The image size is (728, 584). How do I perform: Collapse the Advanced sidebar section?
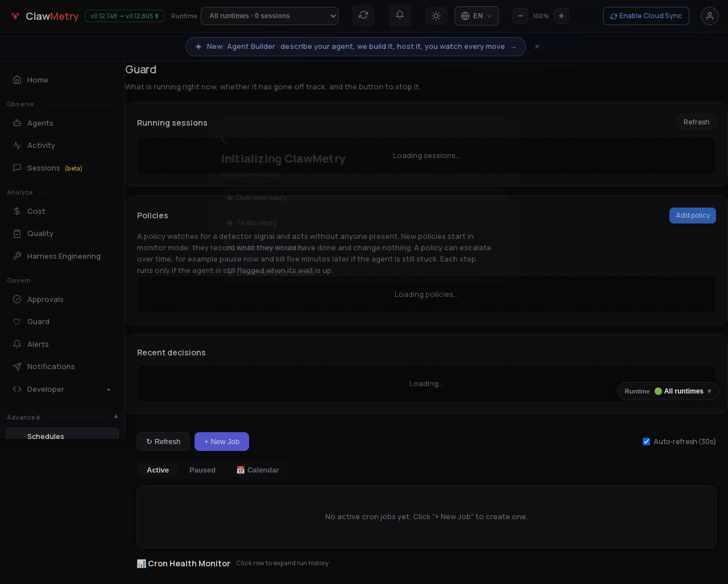click(x=116, y=416)
